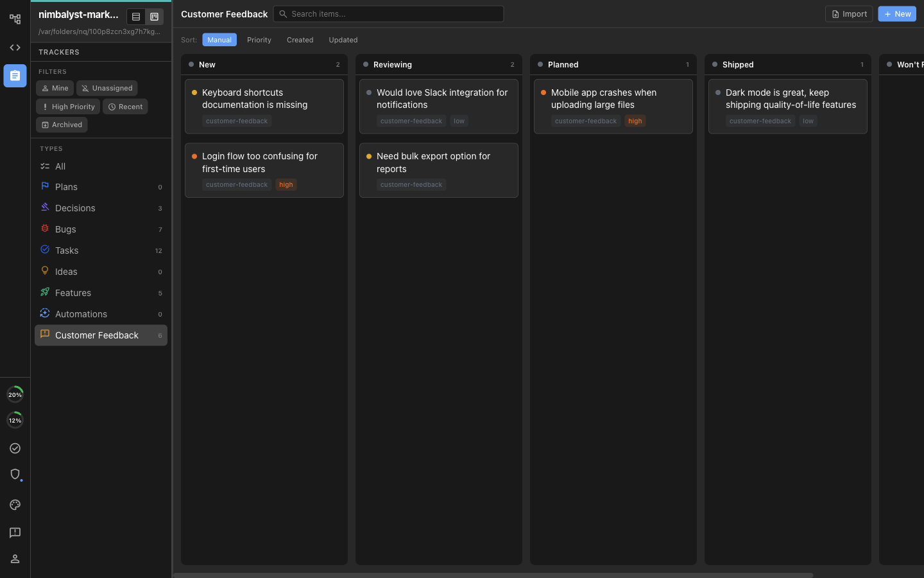This screenshot has width=924, height=578.
Task: Open the shield icon in left rail
Action: click(x=15, y=474)
